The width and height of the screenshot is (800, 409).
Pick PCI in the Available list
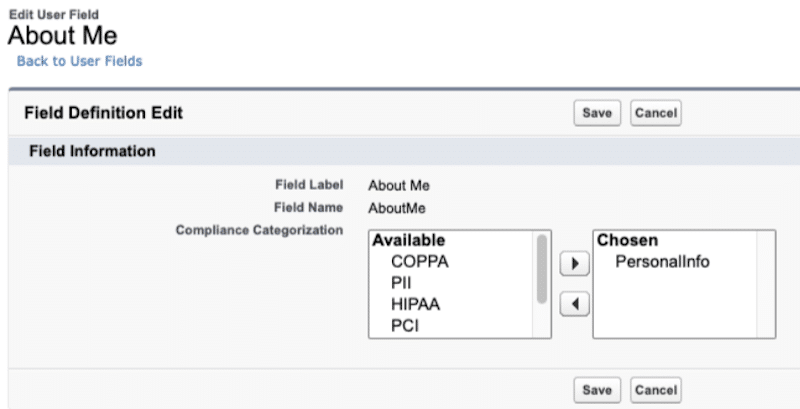(404, 325)
